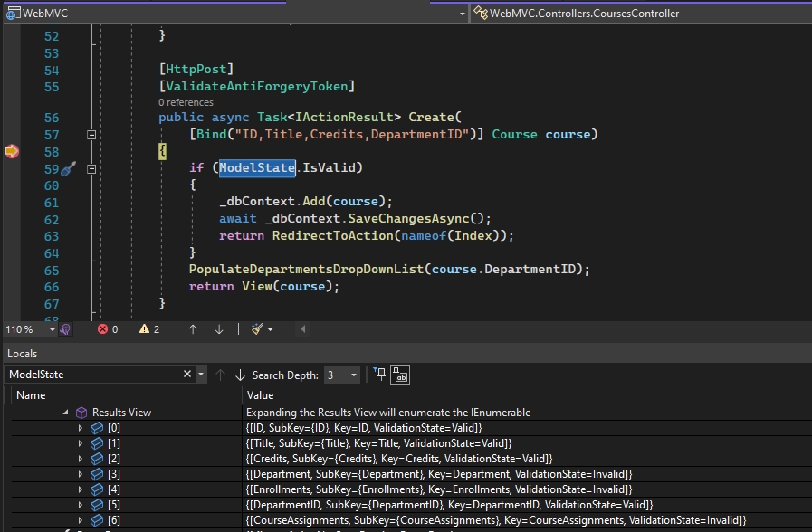Go to the next issue with down arrow
Screen dimensions: 812x532
219,329
